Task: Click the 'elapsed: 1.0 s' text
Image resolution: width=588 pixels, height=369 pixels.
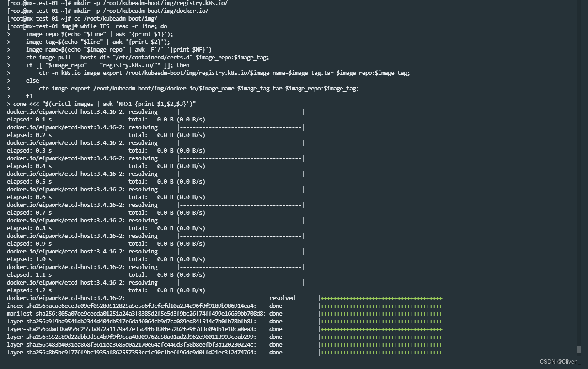Action: [x=29, y=259]
